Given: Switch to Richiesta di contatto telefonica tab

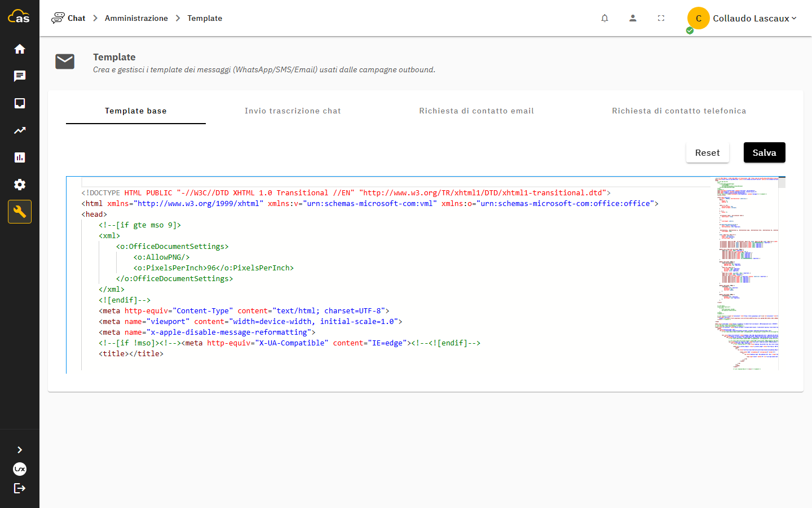Looking at the screenshot, I should pyautogui.click(x=679, y=111).
